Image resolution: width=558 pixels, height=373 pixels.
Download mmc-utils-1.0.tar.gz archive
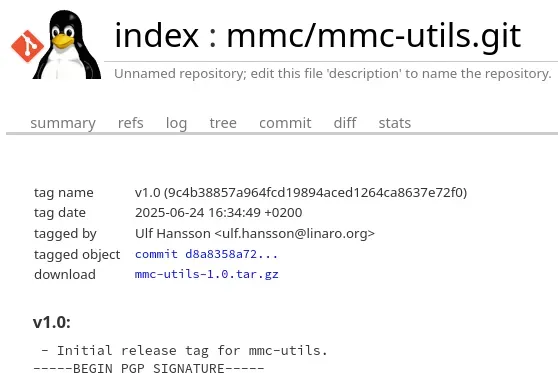206,274
